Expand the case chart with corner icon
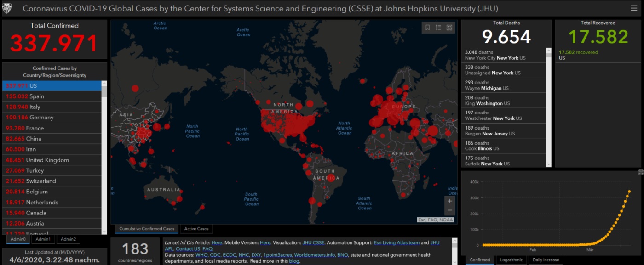Image resolution: width=644 pixels, height=265 pixels. [x=640, y=172]
